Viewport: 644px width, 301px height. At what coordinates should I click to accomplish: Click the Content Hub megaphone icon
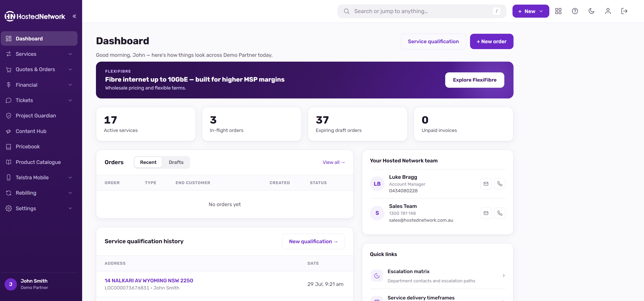click(x=9, y=131)
